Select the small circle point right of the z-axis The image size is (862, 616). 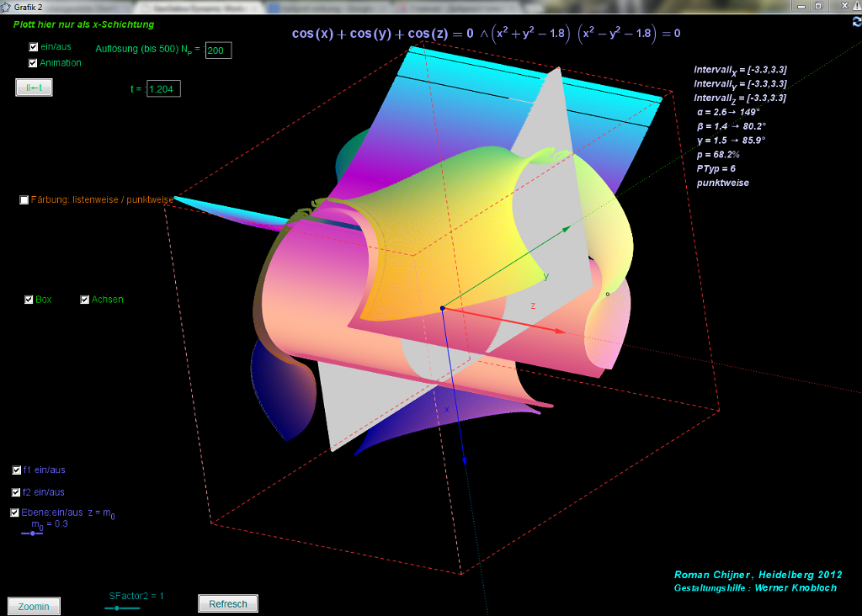607,294
